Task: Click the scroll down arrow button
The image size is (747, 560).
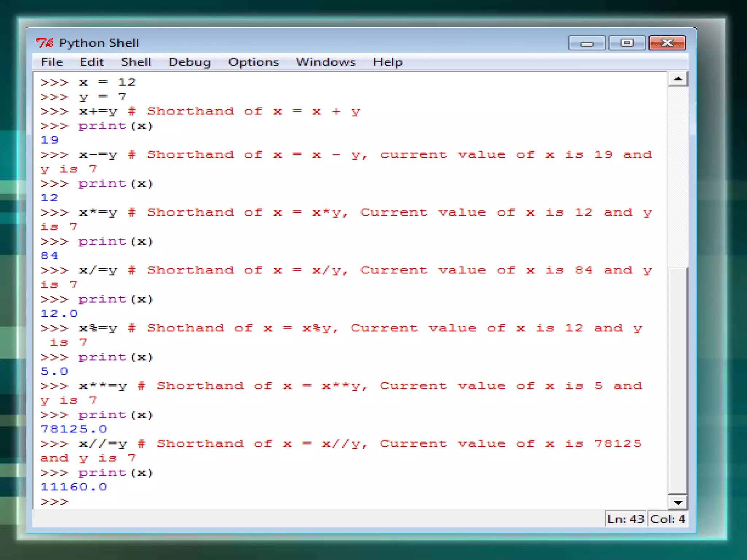Action: pyautogui.click(x=678, y=503)
